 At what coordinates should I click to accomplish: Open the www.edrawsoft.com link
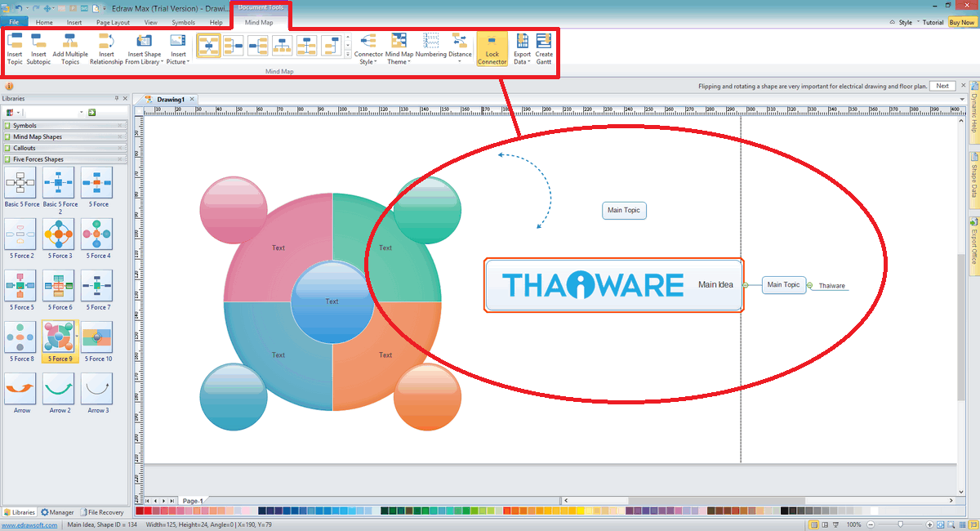click(29, 525)
